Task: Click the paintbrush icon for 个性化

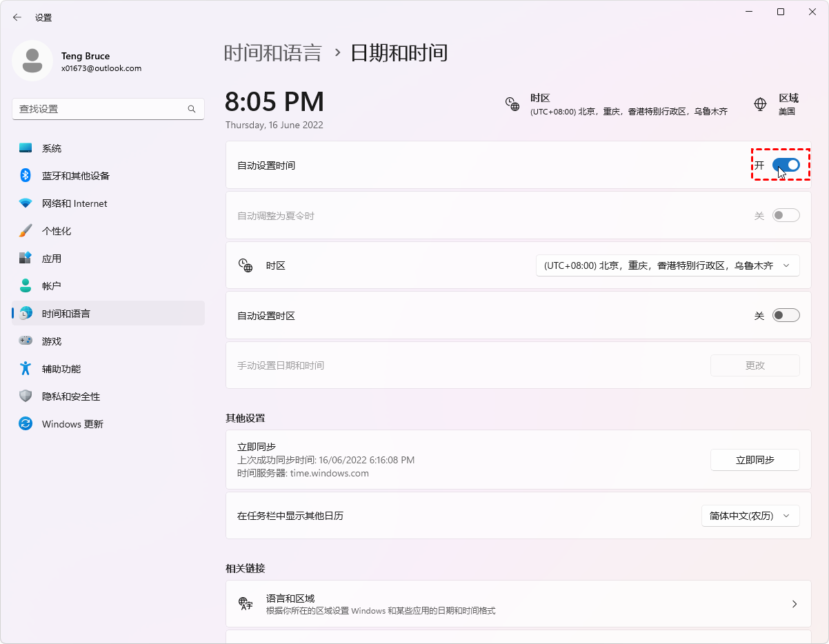Action: tap(26, 231)
